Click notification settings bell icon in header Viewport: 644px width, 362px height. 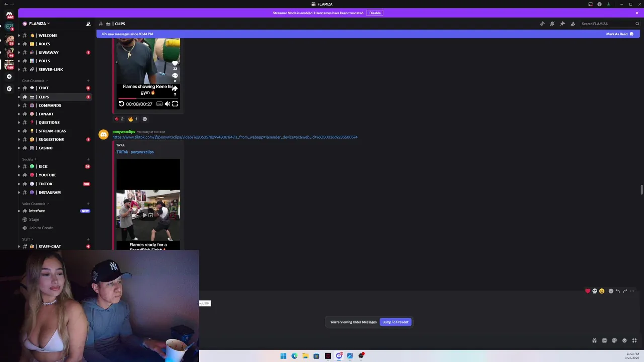click(x=552, y=24)
